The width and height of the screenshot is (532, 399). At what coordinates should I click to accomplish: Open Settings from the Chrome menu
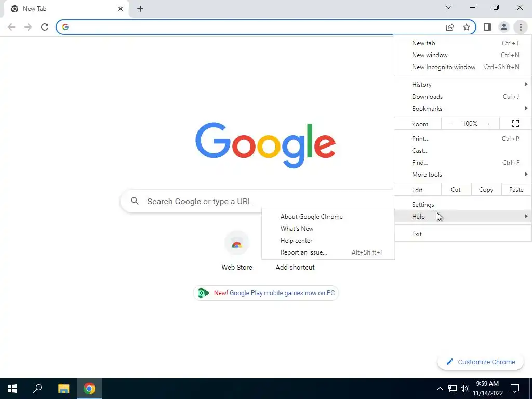pyautogui.click(x=463, y=205)
